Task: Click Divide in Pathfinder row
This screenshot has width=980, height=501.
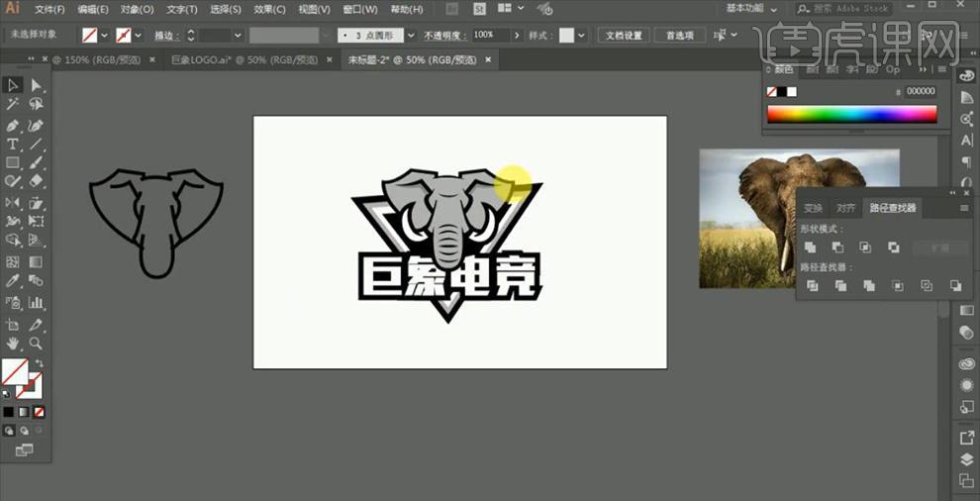Action: tap(813, 286)
